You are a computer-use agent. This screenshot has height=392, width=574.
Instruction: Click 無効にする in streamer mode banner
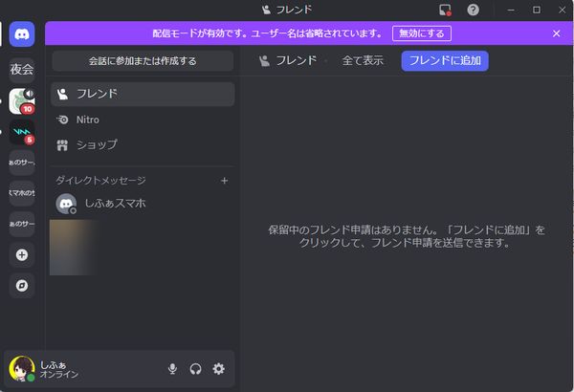421,33
